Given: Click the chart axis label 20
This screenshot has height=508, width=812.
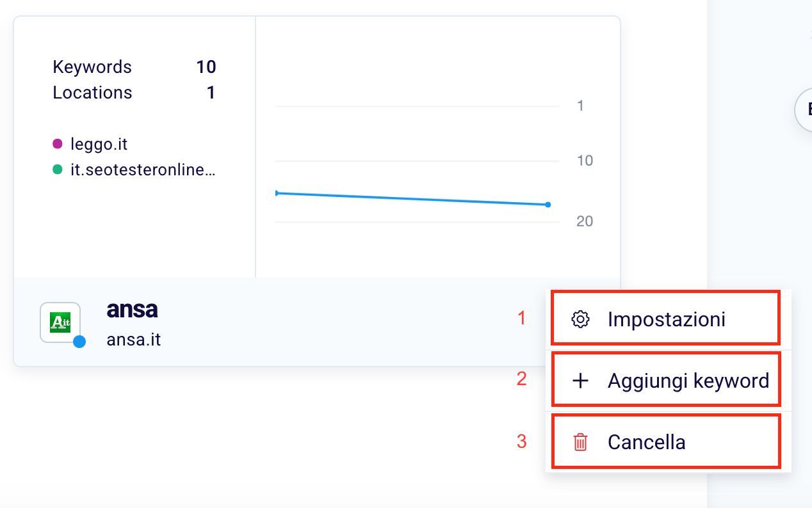Looking at the screenshot, I should coord(585,221).
